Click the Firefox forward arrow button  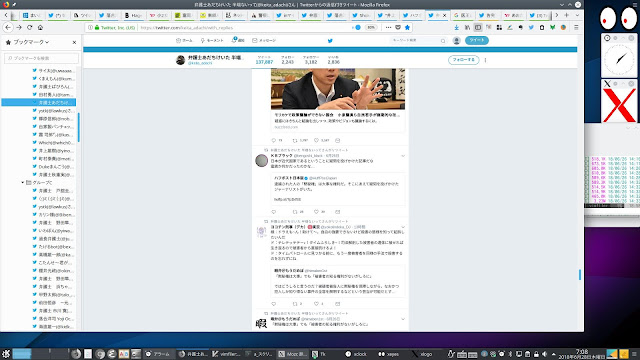click(x=19, y=27)
